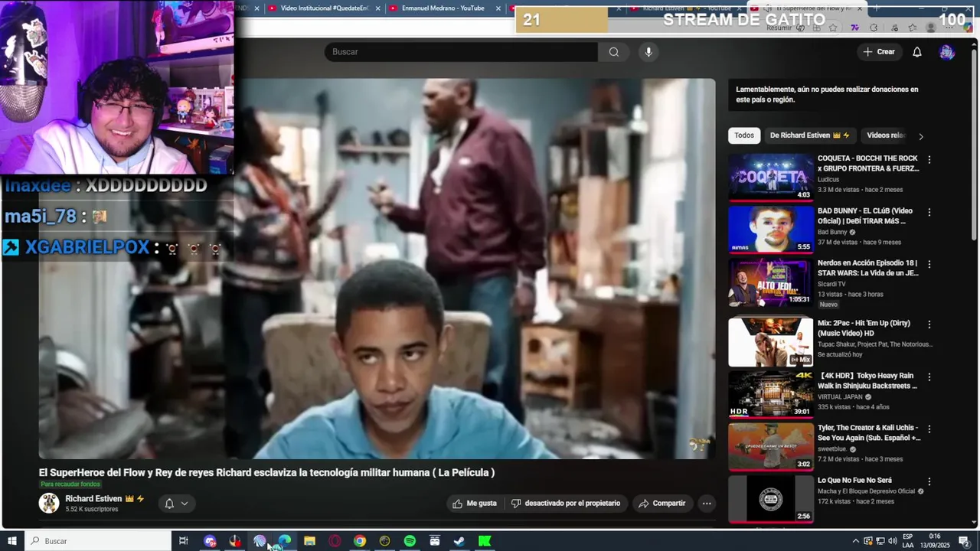Open options menu for COQUETA video
Viewport: 980px width, 551px height.
[929, 160]
